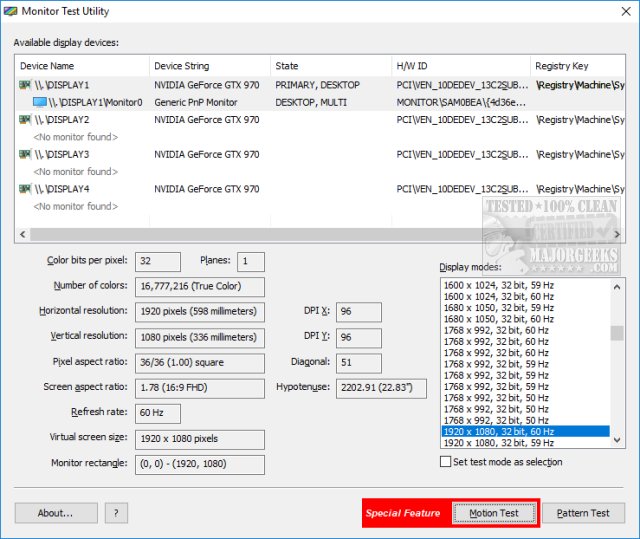Viewport: 640px width, 539px height.
Task: Click the DISPLAY1\Monitor0 monitor icon
Action: click(x=40, y=102)
